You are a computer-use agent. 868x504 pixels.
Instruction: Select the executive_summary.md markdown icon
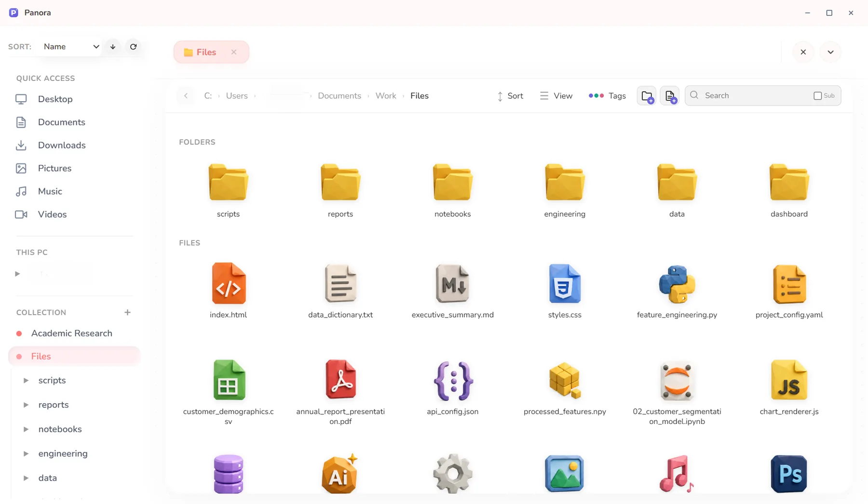[x=452, y=283]
